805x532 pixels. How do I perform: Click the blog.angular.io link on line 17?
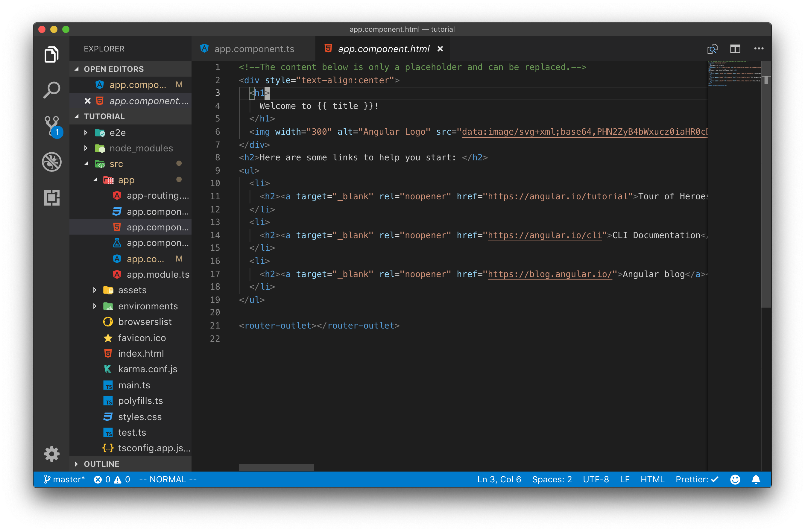(x=550, y=274)
